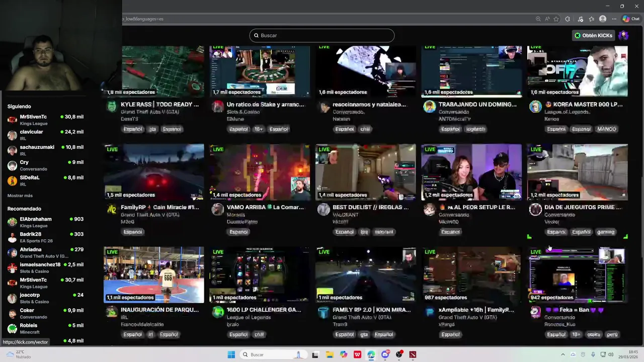Open INAUGURACIÓN DE PARQUE stream title
This screenshot has height=362, width=644.
coord(160,310)
